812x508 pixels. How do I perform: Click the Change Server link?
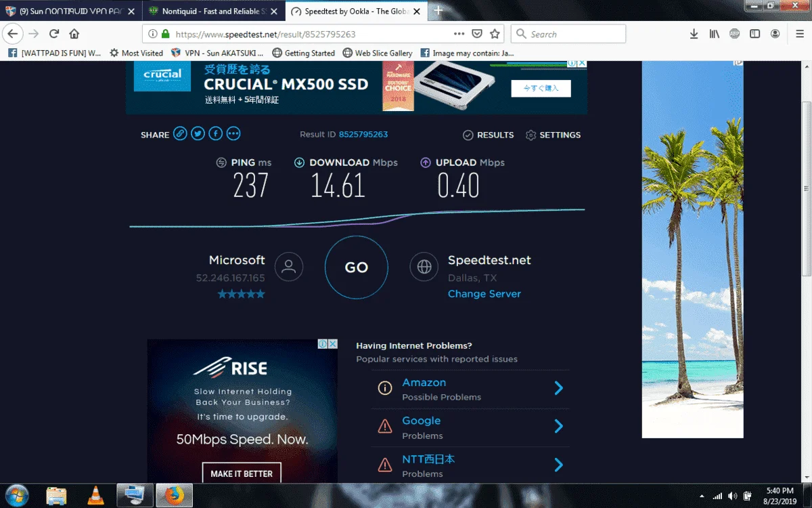[484, 294]
